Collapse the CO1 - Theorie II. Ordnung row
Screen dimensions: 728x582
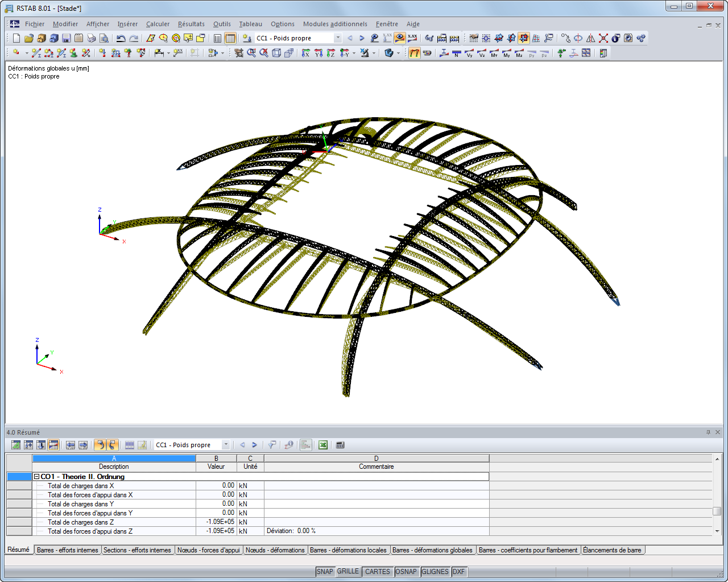(x=36, y=477)
